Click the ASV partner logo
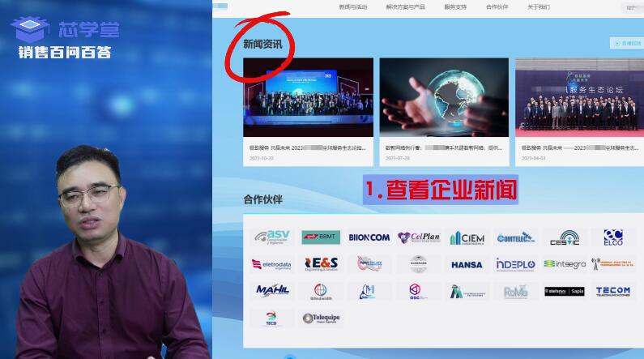The width and height of the screenshot is (644, 359). [x=271, y=237]
